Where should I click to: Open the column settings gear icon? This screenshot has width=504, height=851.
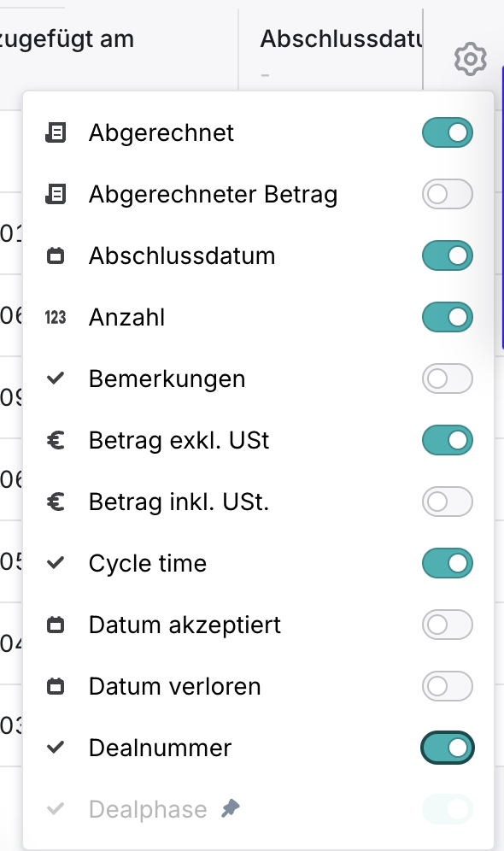point(470,59)
